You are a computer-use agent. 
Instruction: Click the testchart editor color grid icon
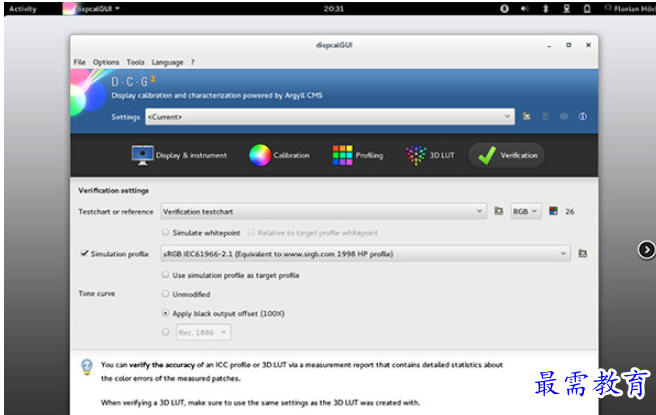pos(554,211)
